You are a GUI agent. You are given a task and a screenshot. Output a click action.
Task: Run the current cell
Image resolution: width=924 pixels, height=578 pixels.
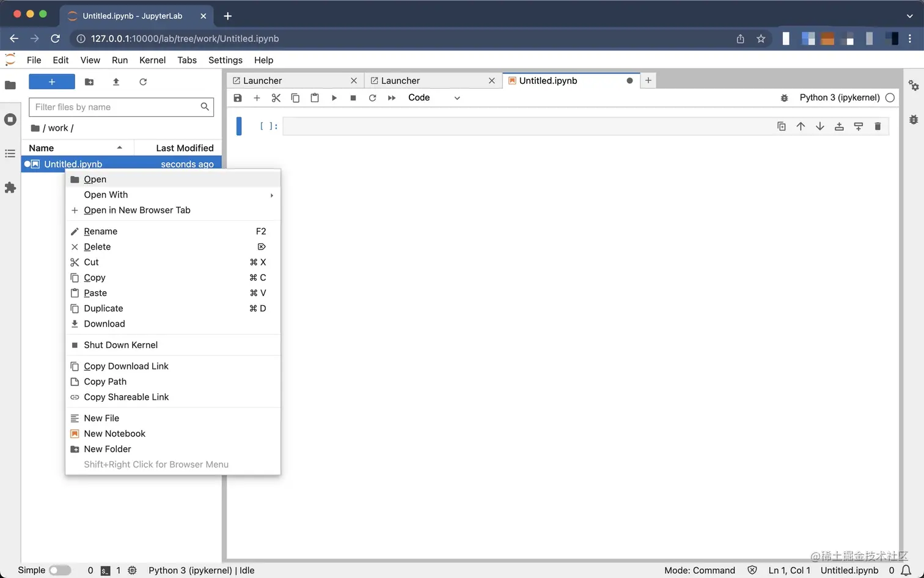[x=334, y=98]
